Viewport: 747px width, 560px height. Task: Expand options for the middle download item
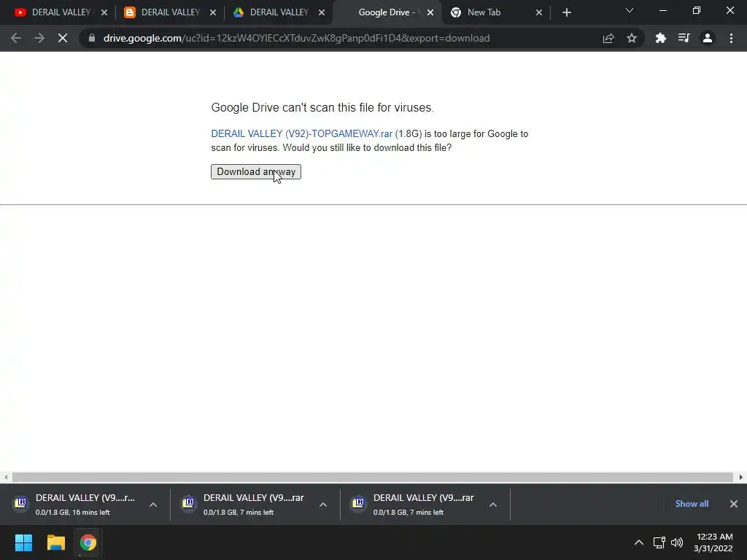click(323, 505)
